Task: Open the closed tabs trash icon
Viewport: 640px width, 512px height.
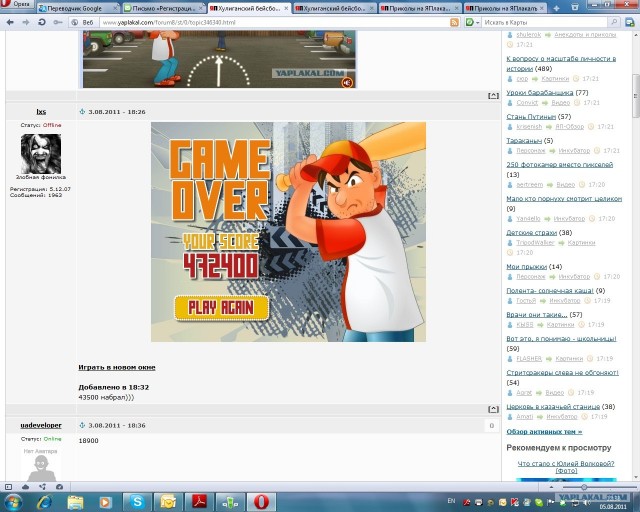Action: tap(575, 7)
